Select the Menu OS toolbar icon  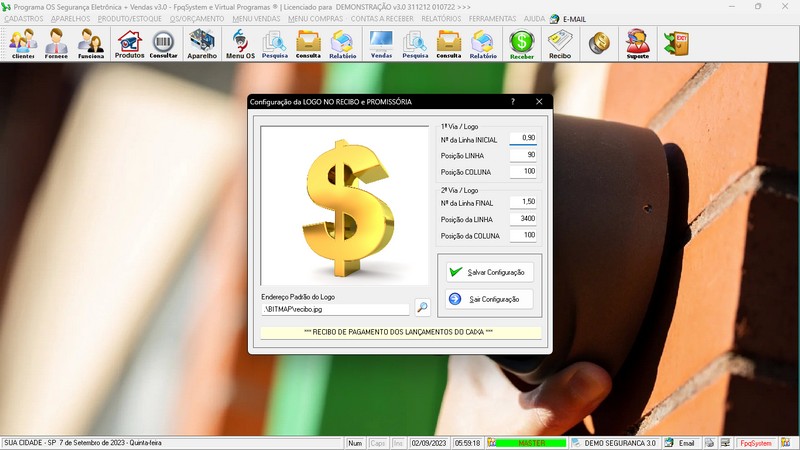click(240, 44)
